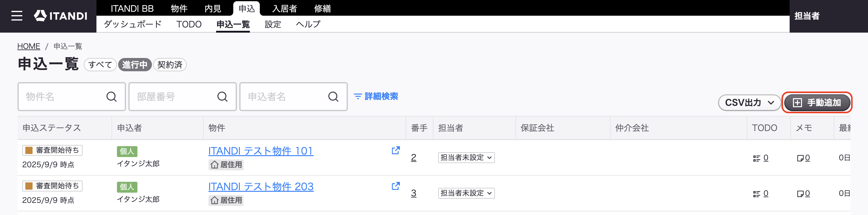Click search icon in 部屋番号 field
The image size is (868, 215).
(222, 97)
